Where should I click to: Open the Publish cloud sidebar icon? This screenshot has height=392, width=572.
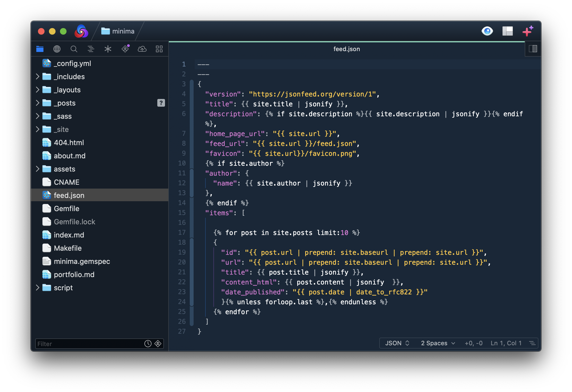click(142, 49)
